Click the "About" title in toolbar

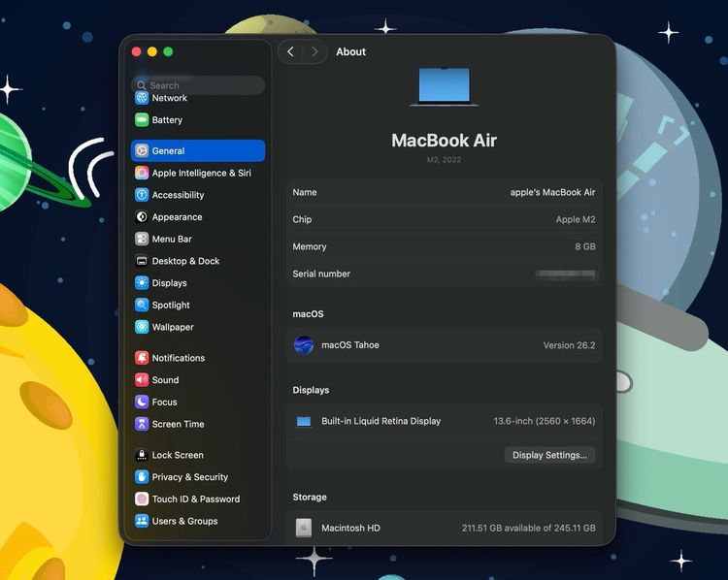(x=350, y=52)
